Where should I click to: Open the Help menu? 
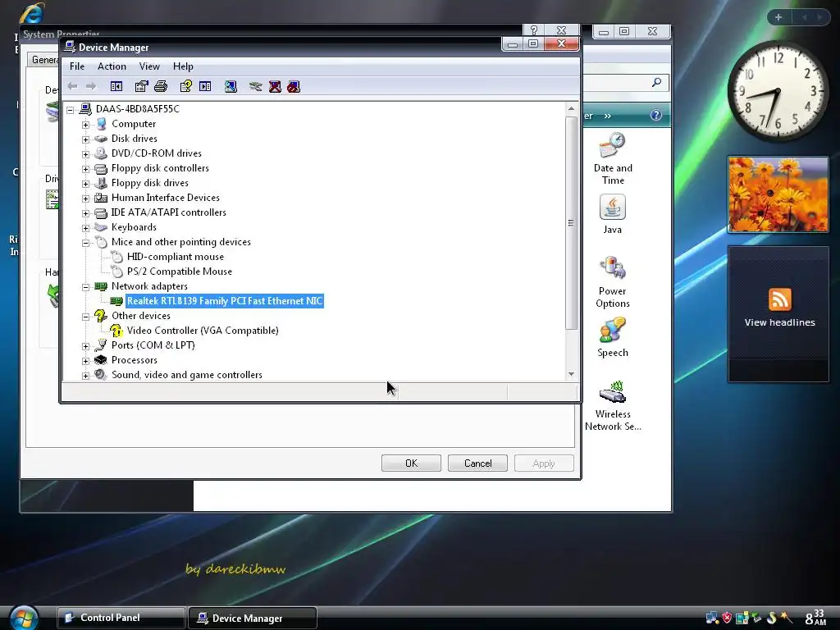pyautogui.click(x=183, y=66)
